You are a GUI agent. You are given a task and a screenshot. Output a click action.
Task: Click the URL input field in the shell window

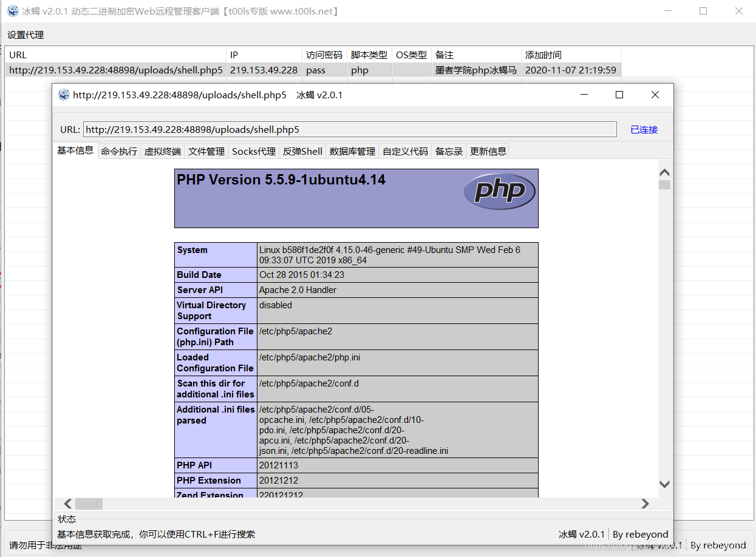pos(350,129)
